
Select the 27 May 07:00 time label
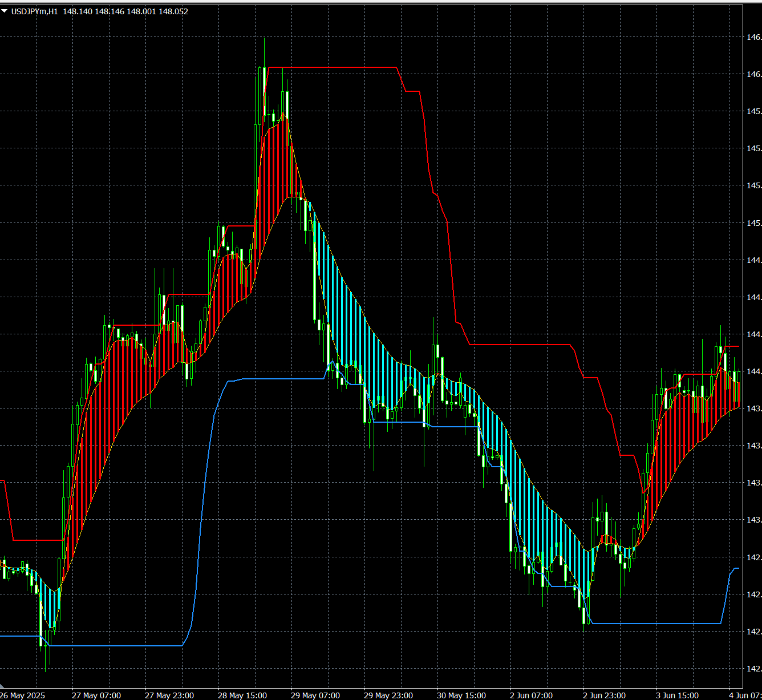(96, 695)
